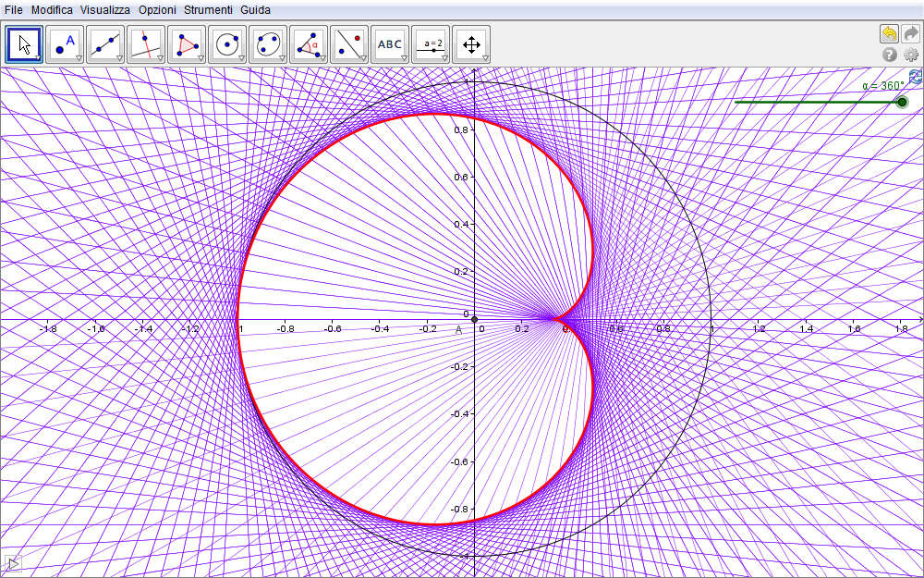Click the green α slider track
This screenshot has height=578, width=924.
coord(818,102)
